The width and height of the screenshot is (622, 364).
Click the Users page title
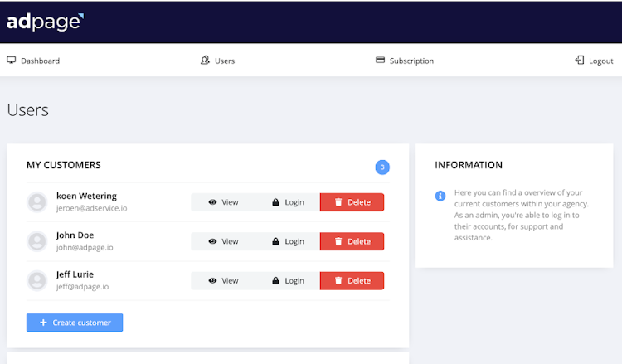[x=27, y=109]
